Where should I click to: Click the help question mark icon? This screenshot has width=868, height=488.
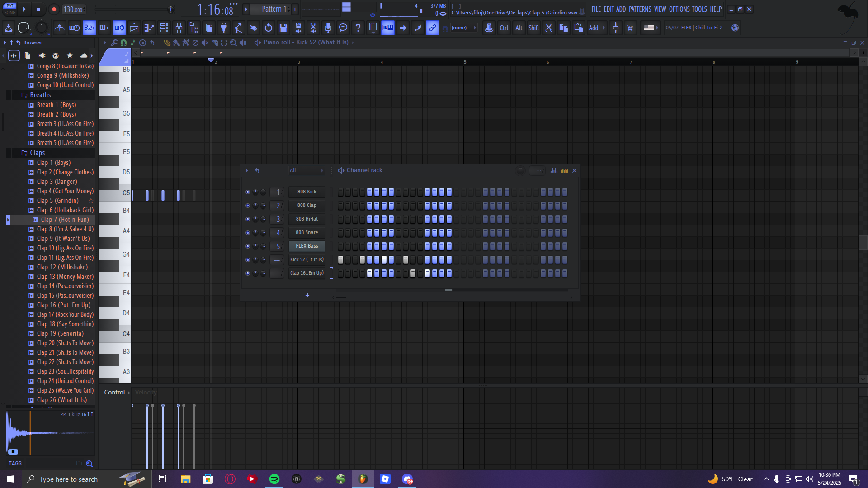[358, 28]
